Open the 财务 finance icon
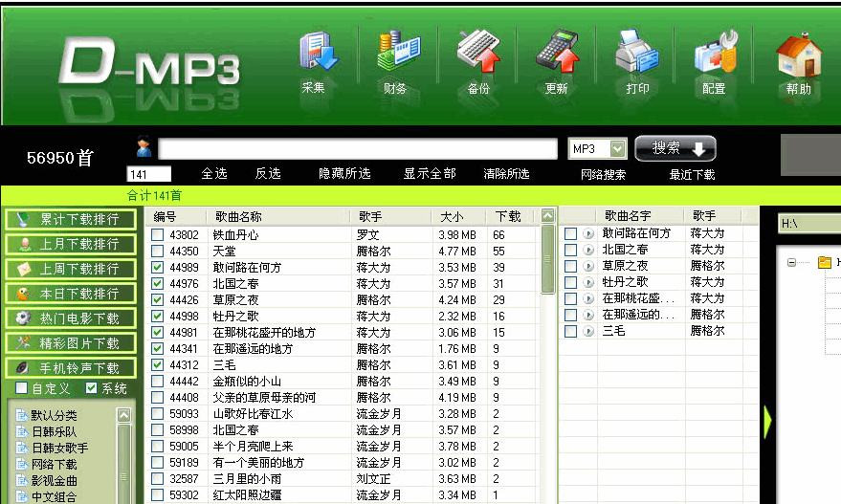The image size is (841, 504). click(398, 51)
